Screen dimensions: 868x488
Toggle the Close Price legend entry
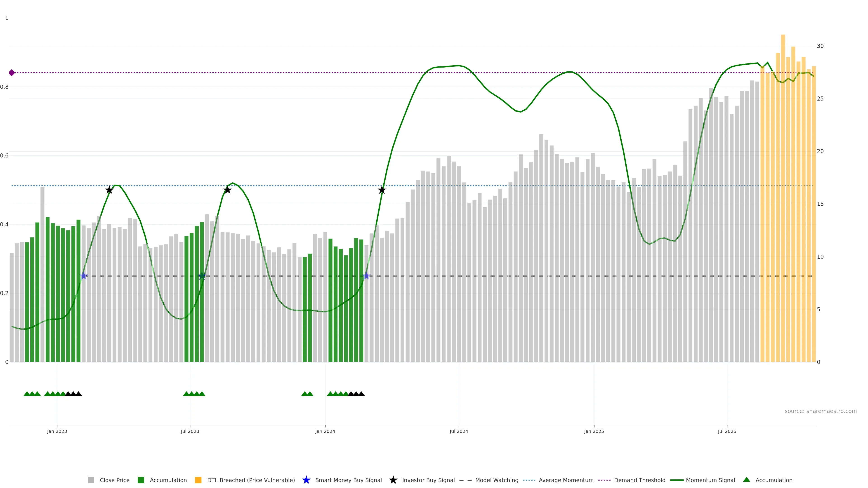[x=115, y=480]
